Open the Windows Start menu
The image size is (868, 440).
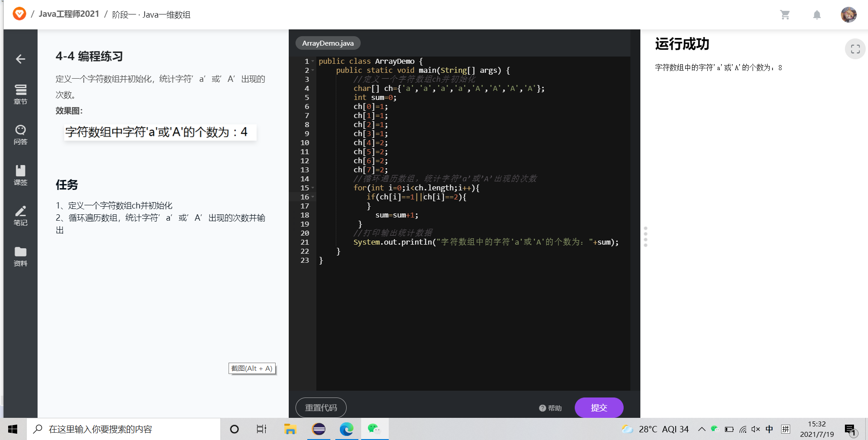pyautogui.click(x=13, y=429)
